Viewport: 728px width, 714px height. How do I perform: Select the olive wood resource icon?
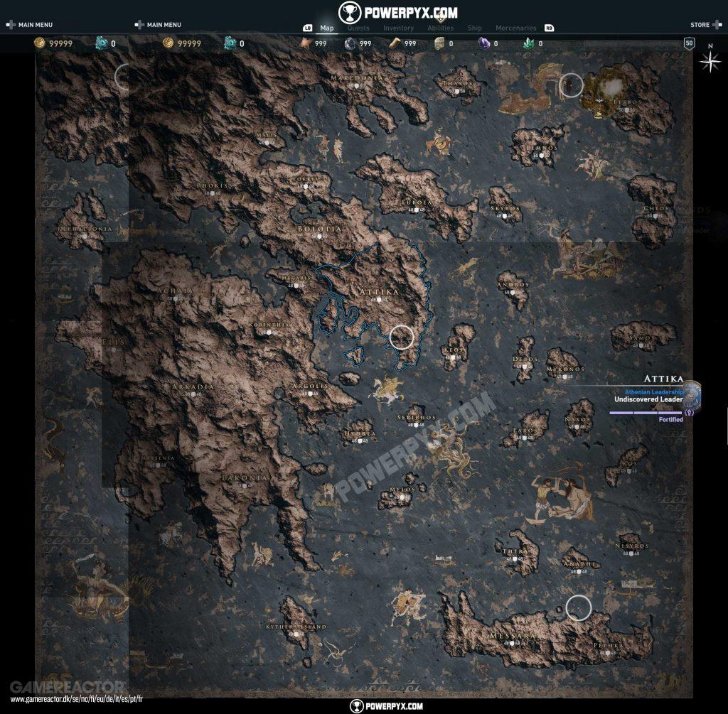pyautogui.click(x=395, y=43)
